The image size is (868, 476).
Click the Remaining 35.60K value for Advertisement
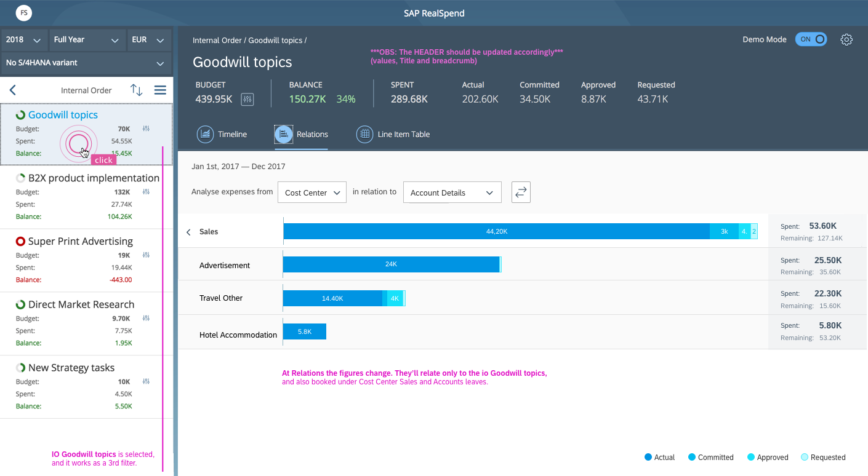pos(830,272)
